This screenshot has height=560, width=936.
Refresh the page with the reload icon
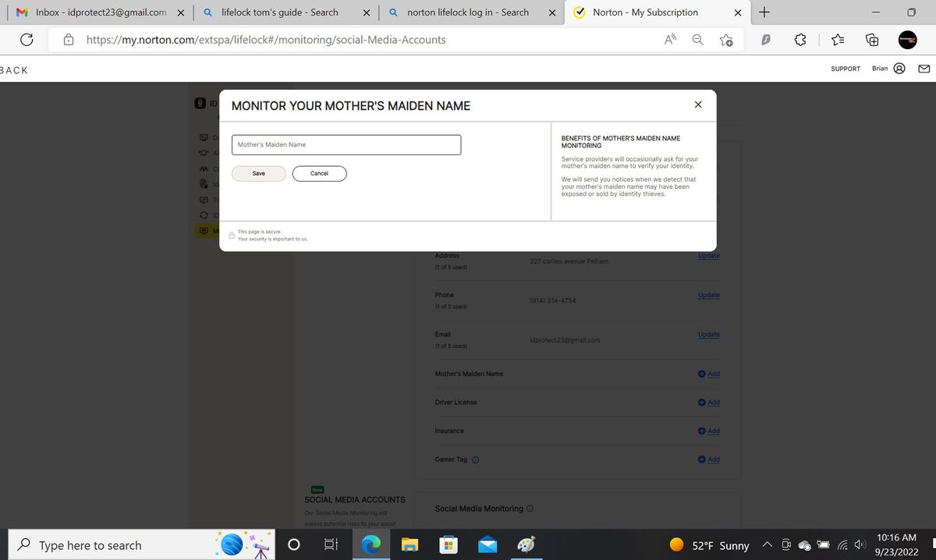[x=27, y=39]
